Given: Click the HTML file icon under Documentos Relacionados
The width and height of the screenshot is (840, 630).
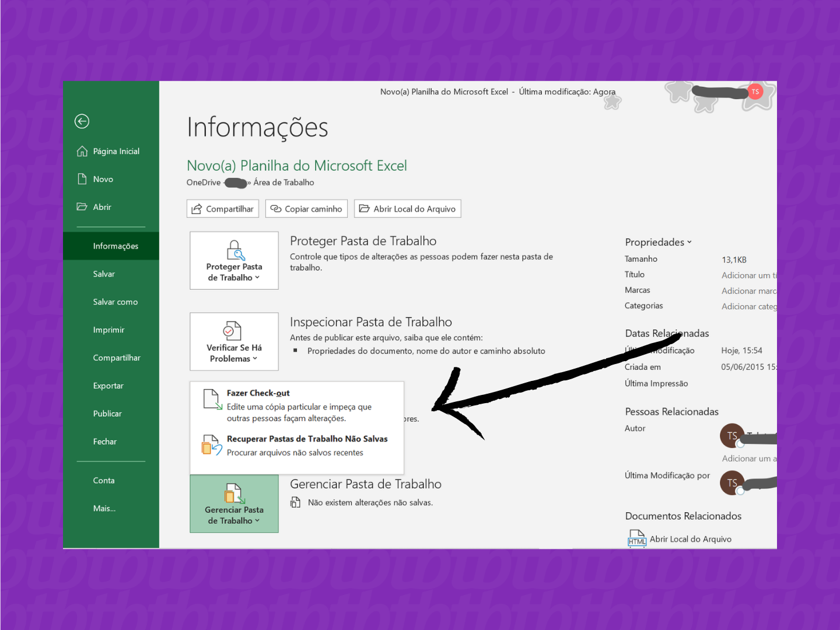Looking at the screenshot, I should pyautogui.click(x=637, y=538).
